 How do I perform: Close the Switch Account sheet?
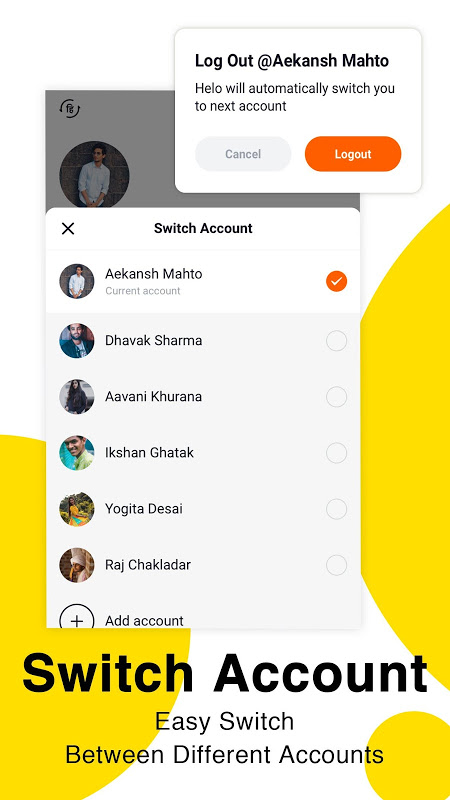point(68,229)
